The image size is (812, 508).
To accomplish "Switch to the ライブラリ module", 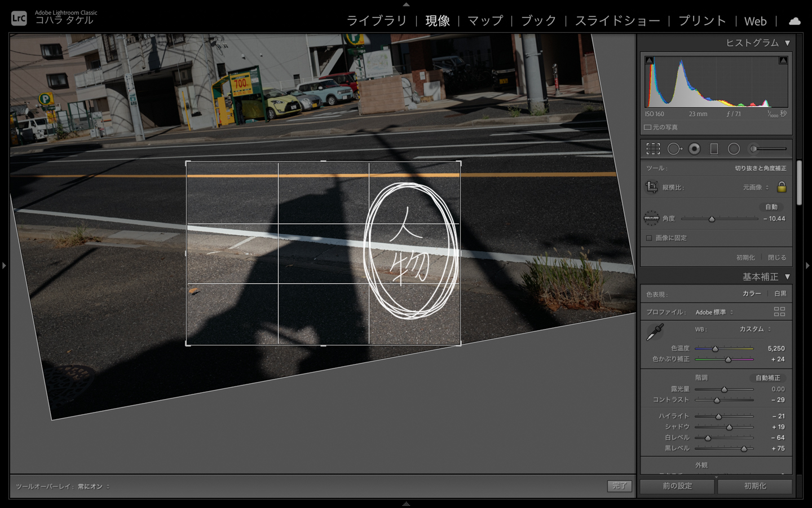I will tap(376, 21).
